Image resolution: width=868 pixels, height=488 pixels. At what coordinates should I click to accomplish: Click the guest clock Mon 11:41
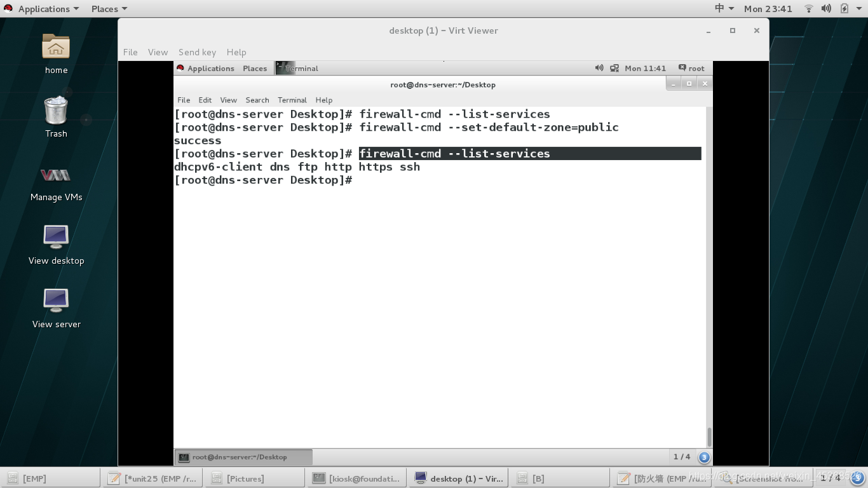(x=645, y=68)
